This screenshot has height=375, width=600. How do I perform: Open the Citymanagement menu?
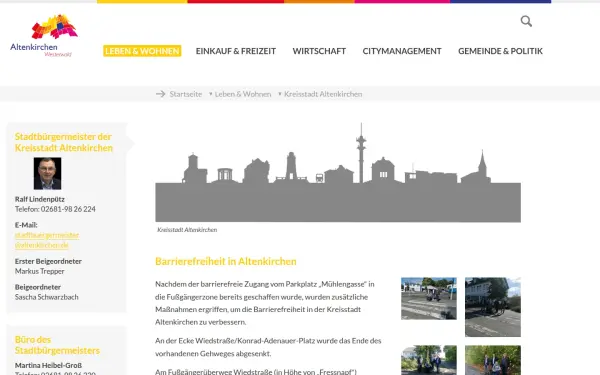pos(402,51)
